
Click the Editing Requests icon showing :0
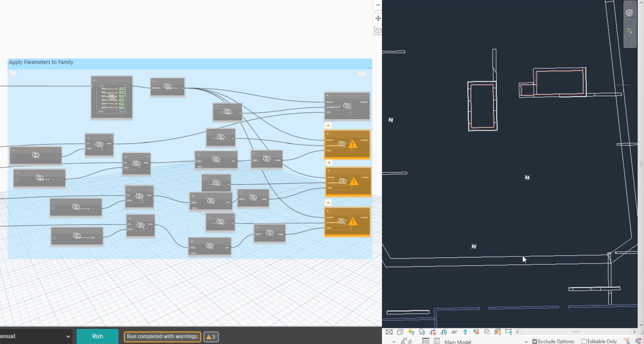[406, 341]
